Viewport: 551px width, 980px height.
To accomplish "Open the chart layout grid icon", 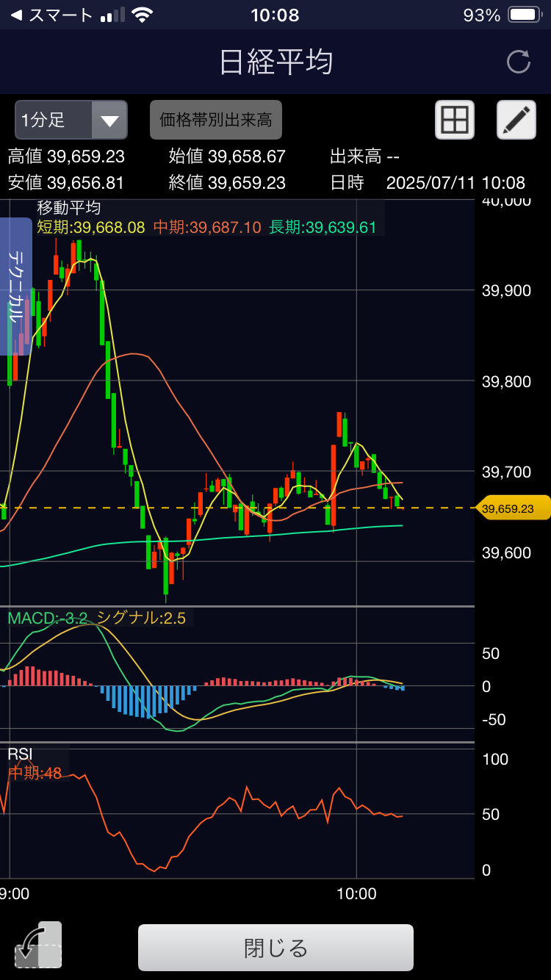I will [x=455, y=120].
